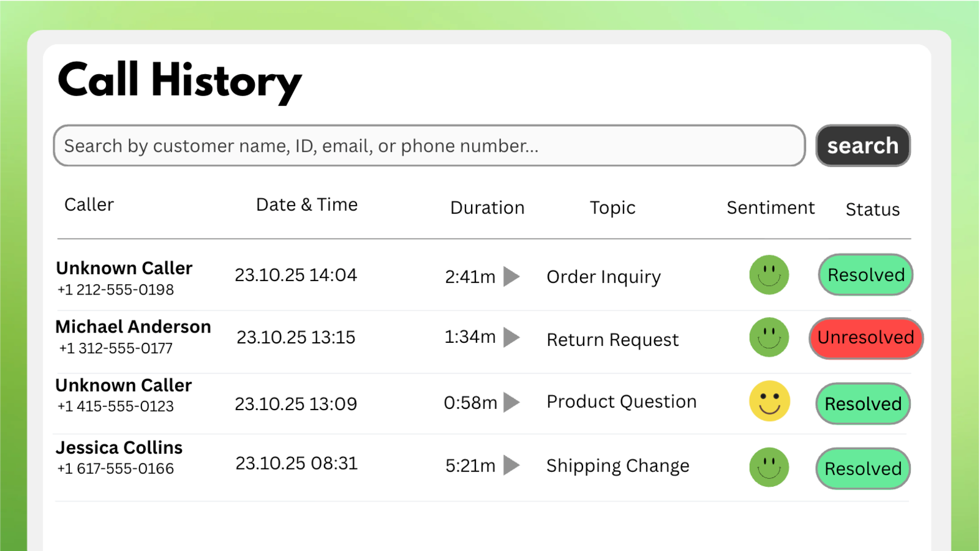Play Michael Anderson's call recording
This screenshot has width=980, height=551.
[x=512, y=338]
